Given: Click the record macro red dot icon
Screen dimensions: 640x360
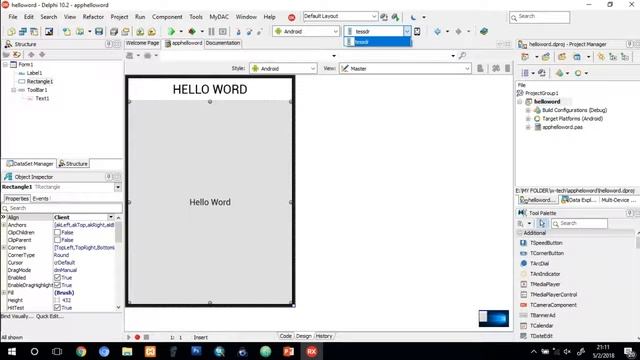Looking at the screenshot, I should 138,337.
